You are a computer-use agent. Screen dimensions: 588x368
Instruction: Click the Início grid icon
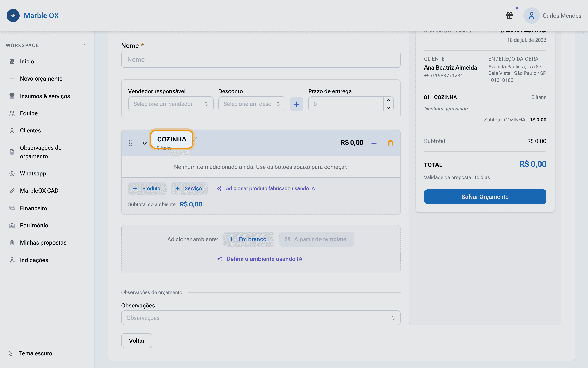click(x=12, y=61)
